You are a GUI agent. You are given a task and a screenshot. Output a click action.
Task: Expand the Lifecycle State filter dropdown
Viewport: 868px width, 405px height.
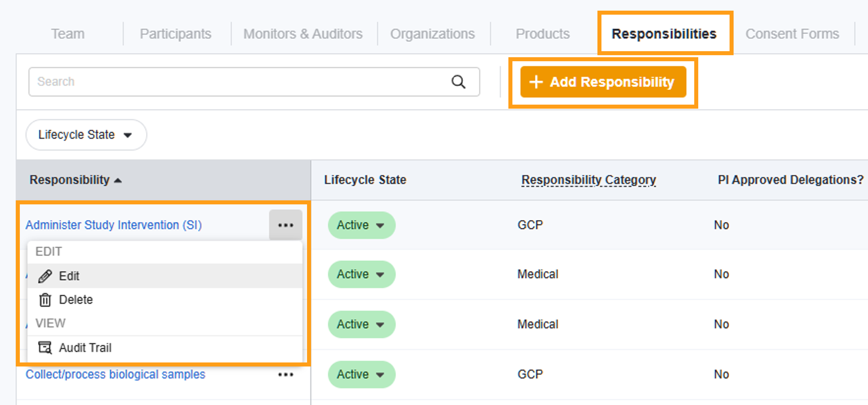(86, 135)
